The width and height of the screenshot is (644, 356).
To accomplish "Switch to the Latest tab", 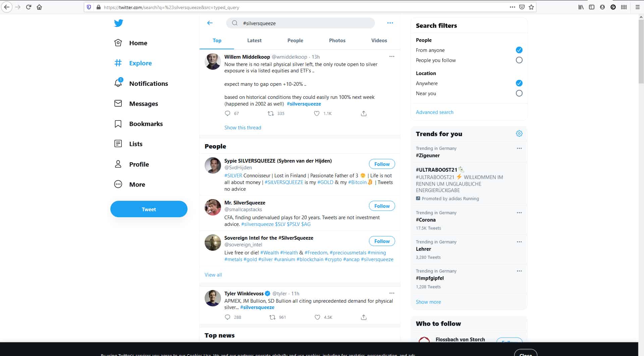I will (254, 41).
